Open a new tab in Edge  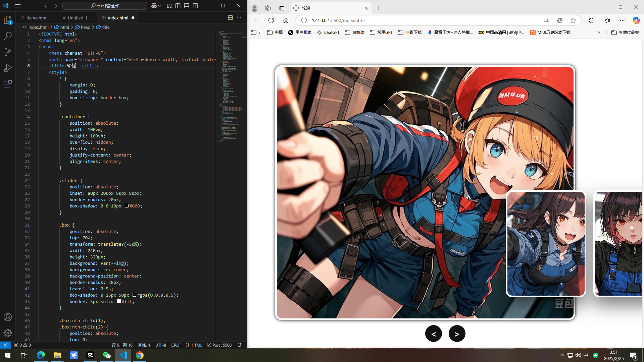point(379,8)
